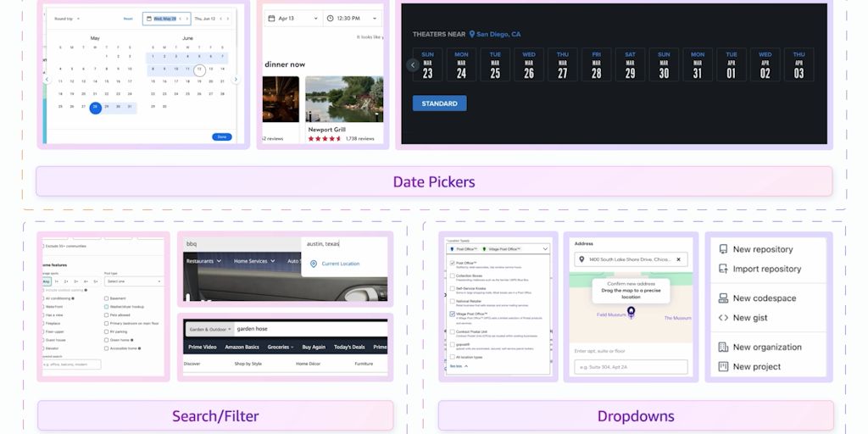Click the Import repository icon
This screenshot has height=434, width=868.
click(723, 269)
